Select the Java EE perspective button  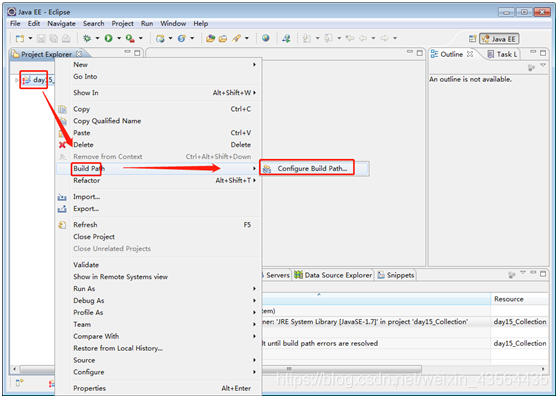click(x=499, y=39)
